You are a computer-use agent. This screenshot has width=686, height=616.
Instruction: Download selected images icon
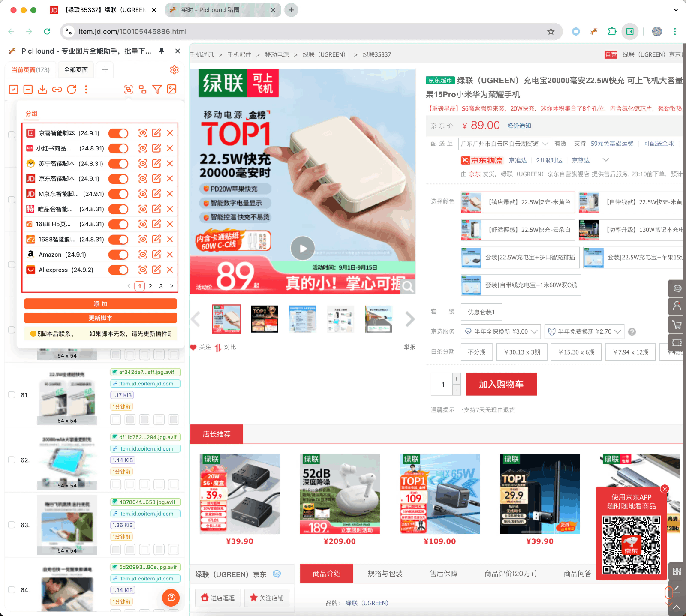[42, 89]
